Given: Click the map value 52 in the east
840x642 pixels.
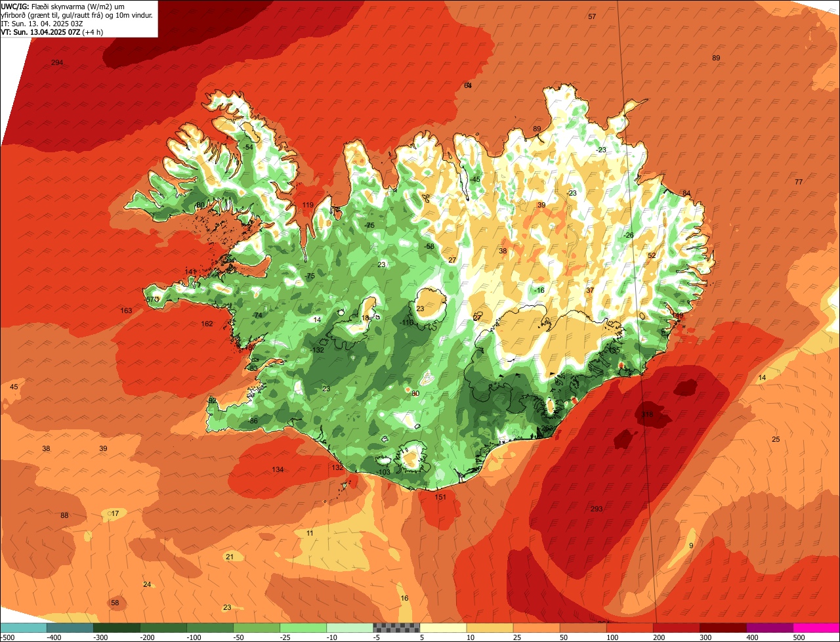Looking at the screenshot, I should 652,256.
